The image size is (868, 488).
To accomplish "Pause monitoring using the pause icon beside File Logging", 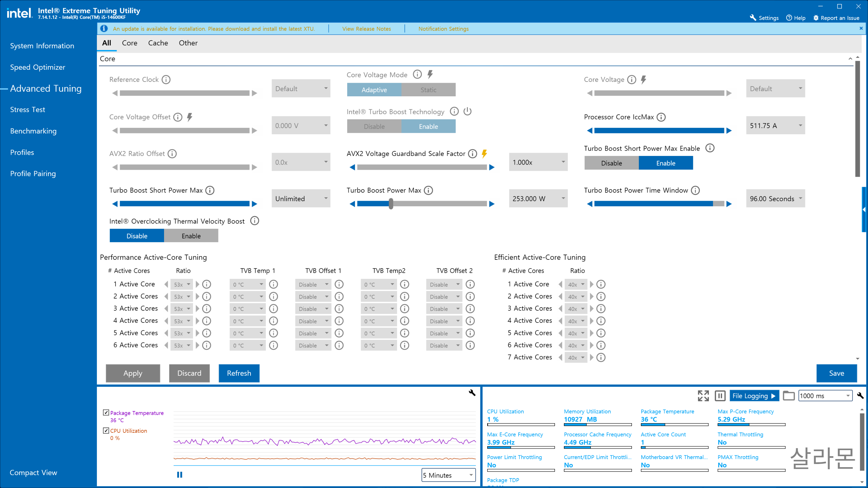I will click(720, 396).
